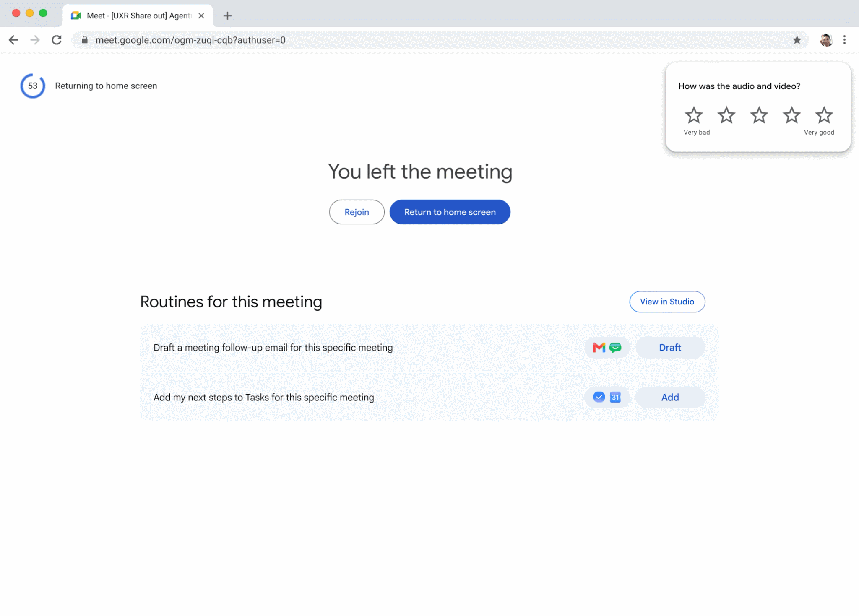Viewport: 859px width, 616px height.
Task: Rate audio and video four stars
Action: (x=792, y=115)
